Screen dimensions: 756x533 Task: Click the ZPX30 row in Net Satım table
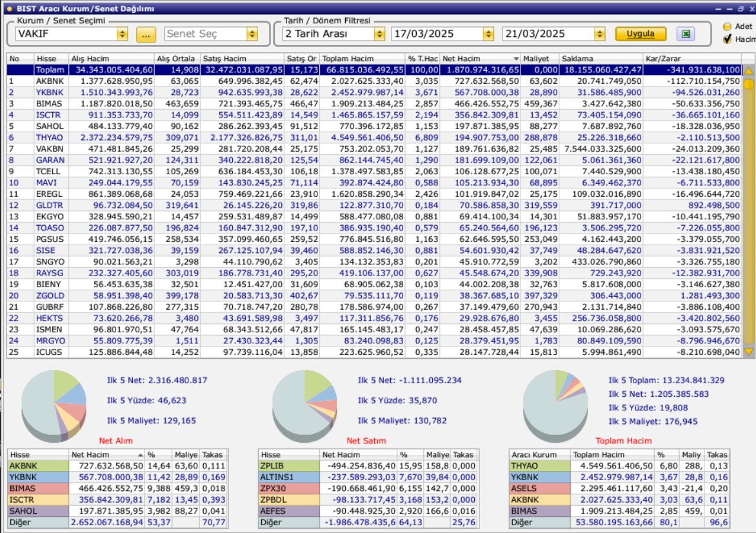pyautogui.click(x=368, y=488)
